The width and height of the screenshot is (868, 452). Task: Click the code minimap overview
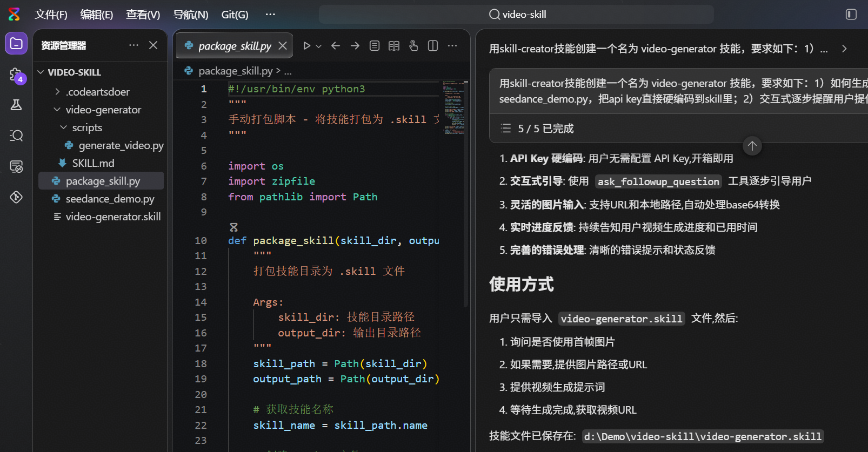(454, 107)
